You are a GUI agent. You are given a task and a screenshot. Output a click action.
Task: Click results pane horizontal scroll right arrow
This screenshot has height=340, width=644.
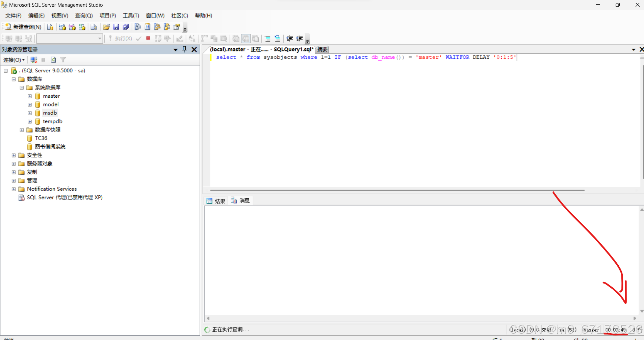[635, 318]
